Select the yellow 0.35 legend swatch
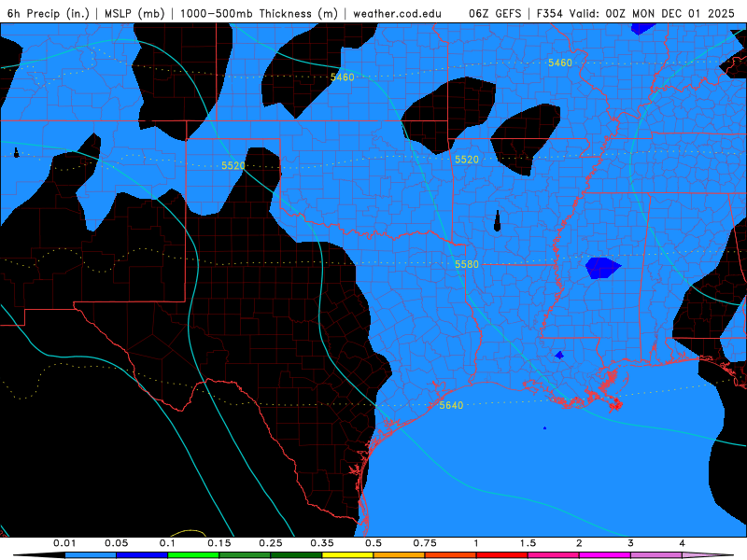The height and width of the screenshot is (560, 747). coord(347,555)
